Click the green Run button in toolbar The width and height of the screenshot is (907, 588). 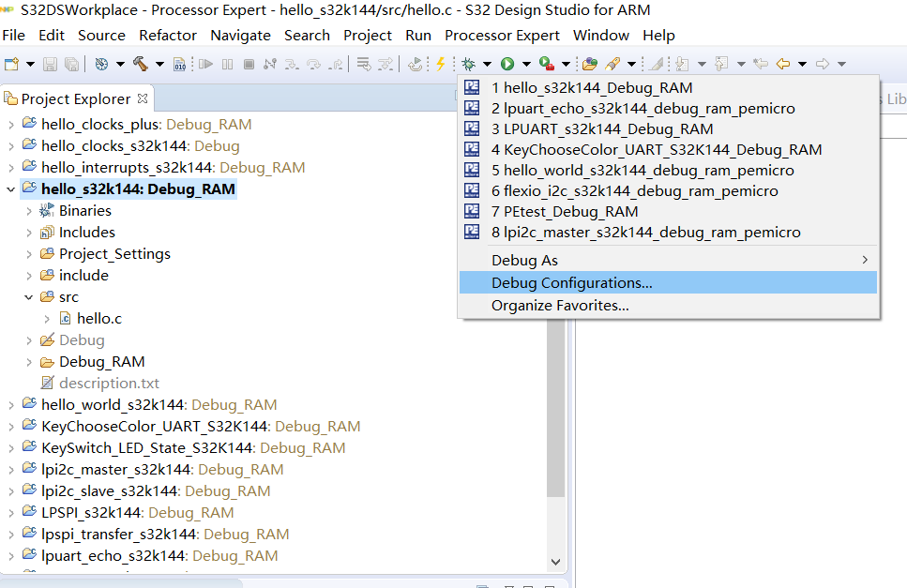point(507,64)
